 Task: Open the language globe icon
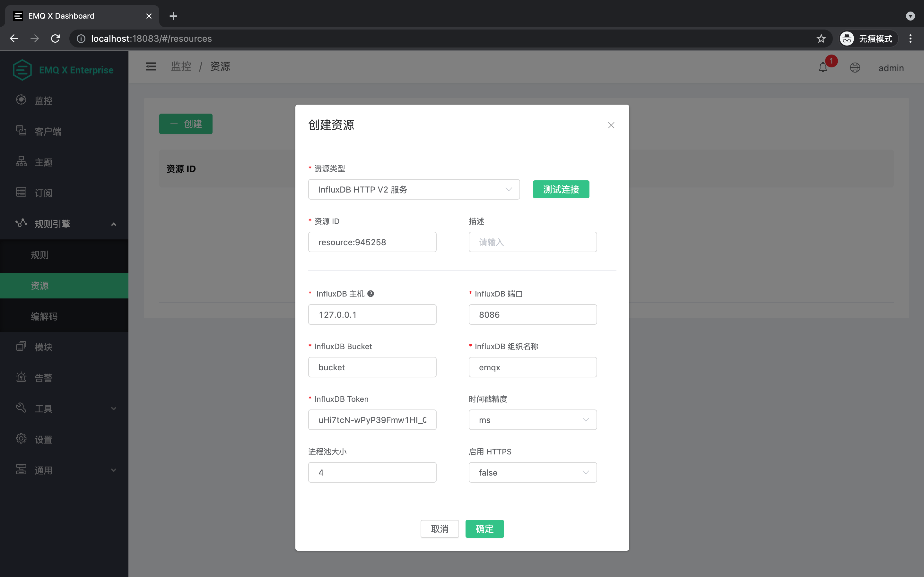(x=855, y=67)
